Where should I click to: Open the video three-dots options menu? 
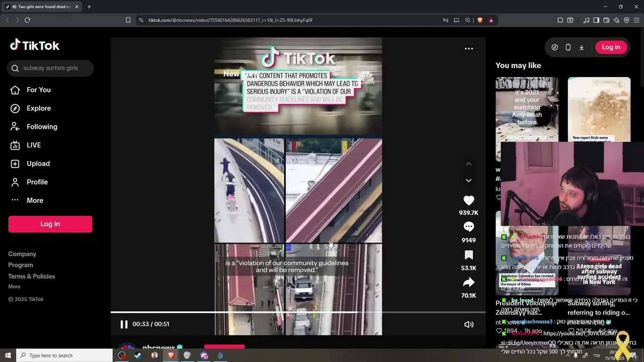pos(469,48)
